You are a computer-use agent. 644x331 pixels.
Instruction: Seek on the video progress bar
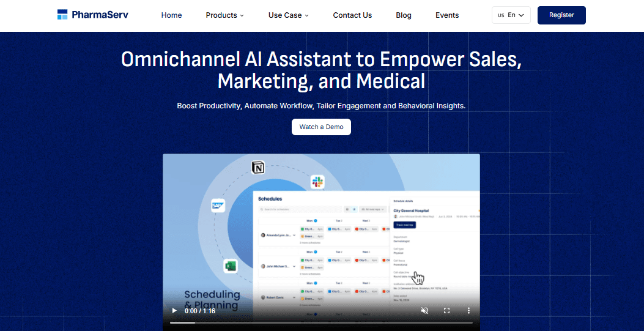[321, 323]
